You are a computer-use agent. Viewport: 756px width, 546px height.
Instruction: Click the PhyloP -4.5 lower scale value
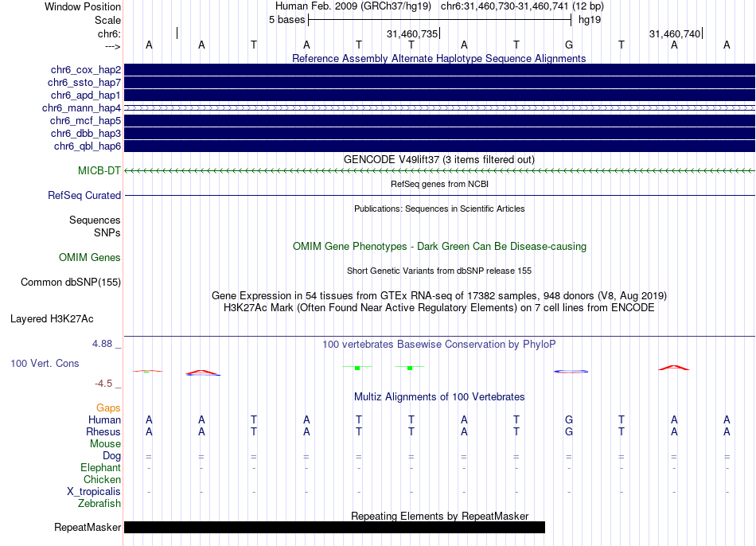click(x=103, y=384)
